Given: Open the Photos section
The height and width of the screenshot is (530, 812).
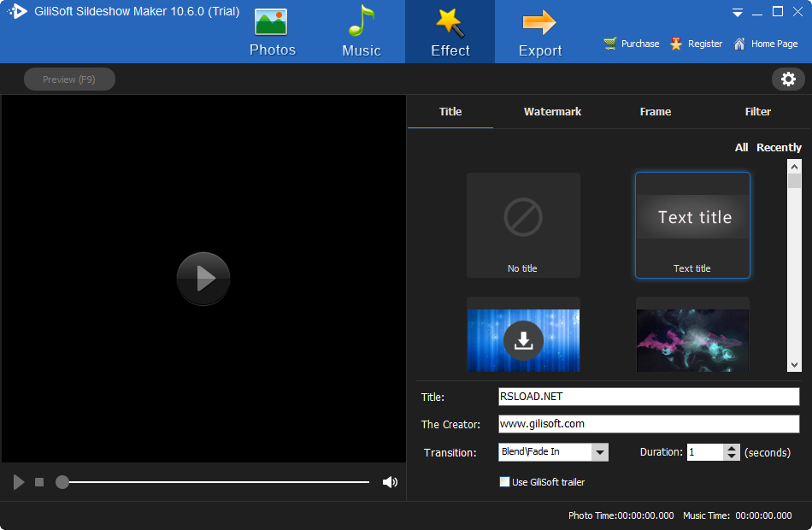Looking at the screenshot, I should [x=273, y=32].
